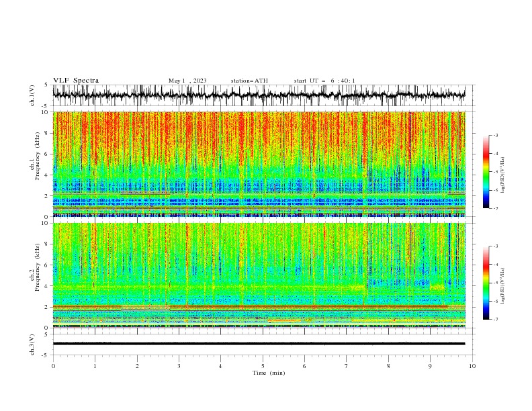Click the ch.1 frequency spectrogram
Screen dimensions: 532x411
pyautogui.click(x=259, y=164)
